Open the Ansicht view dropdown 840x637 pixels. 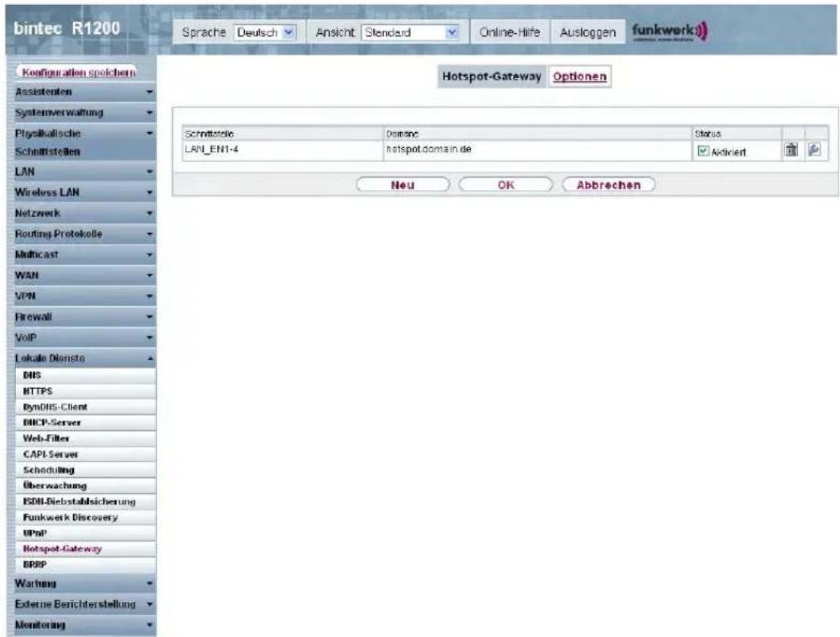[410, 33]
